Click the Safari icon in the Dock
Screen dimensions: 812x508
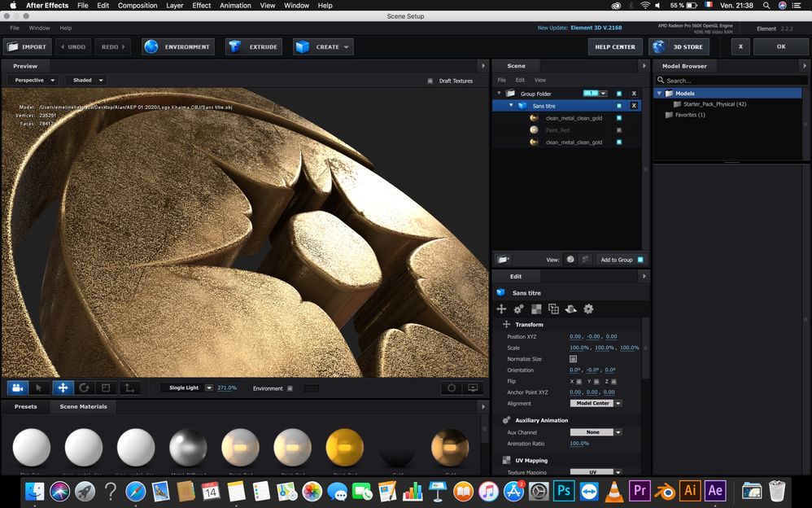[x=135, y=490]
